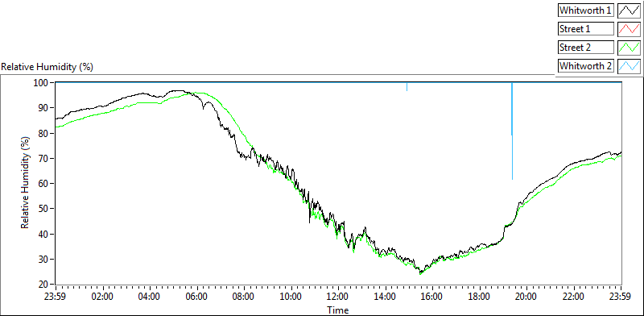
Task: Click the Whitworth 2 blue plot icon
Action: 629,66
